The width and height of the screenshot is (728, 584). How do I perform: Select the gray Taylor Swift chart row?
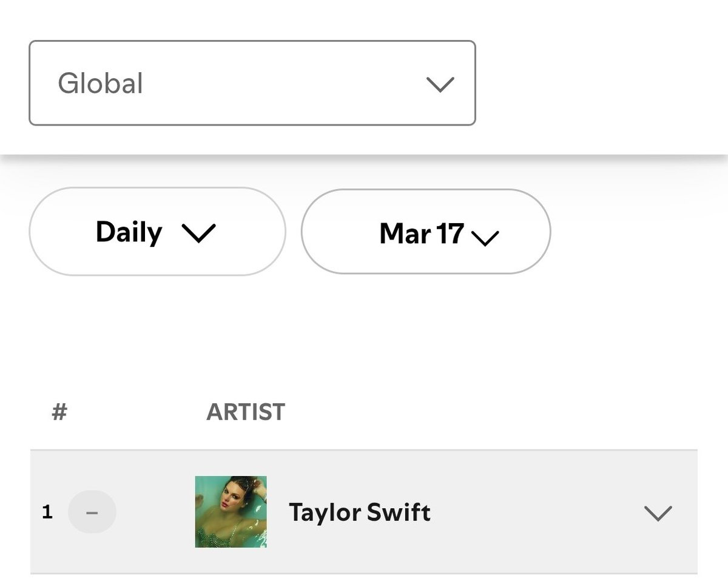point(364,512)
